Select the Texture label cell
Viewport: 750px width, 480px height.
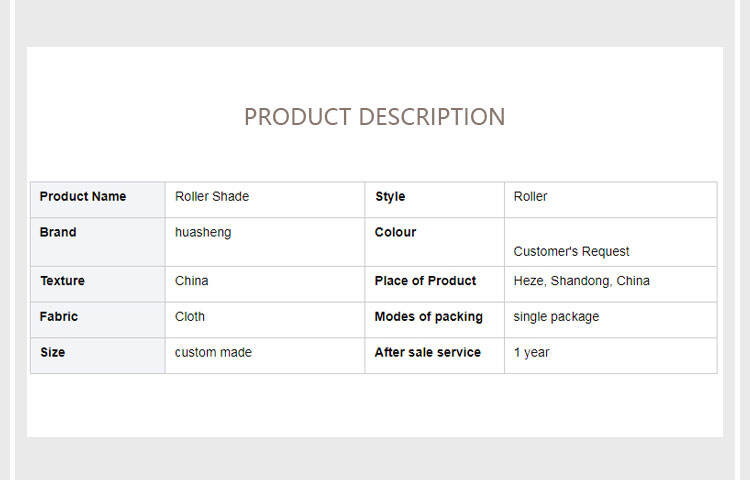pos(62,281)
